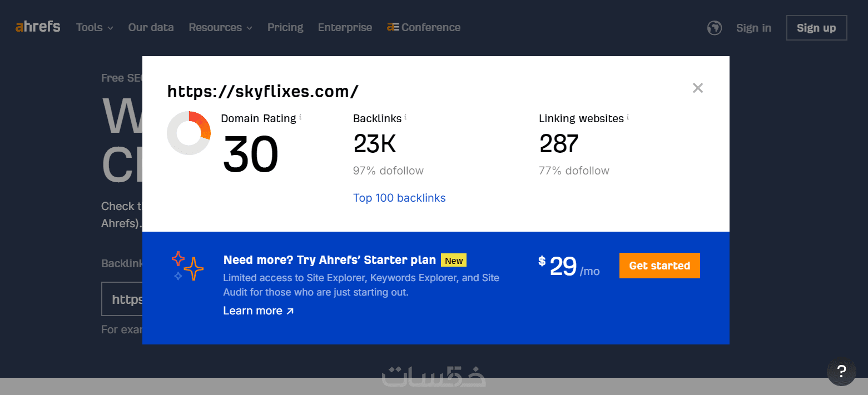This screenshot has height=395, width=868.
Task: Open the Learn more link
Action: [259, 311]
